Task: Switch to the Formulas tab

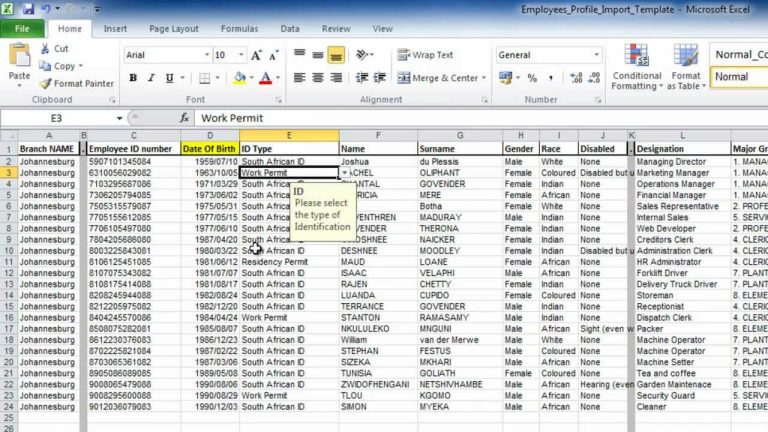Action: pos(239,30)
